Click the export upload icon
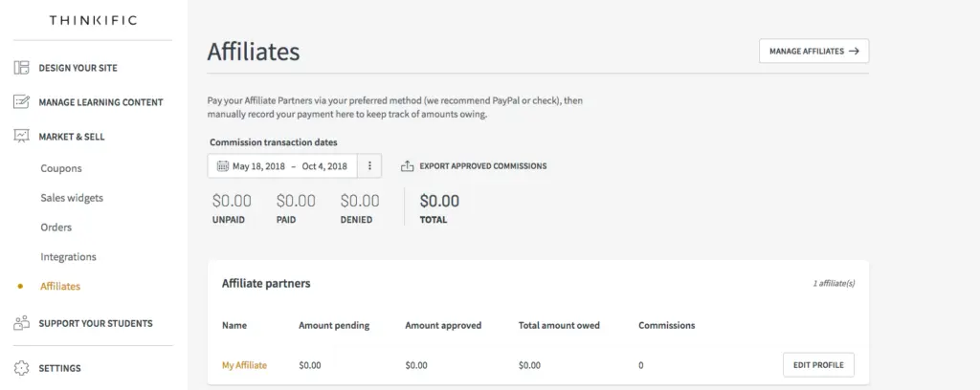Viewport: 980px width, 390px height. coord(407,166)
